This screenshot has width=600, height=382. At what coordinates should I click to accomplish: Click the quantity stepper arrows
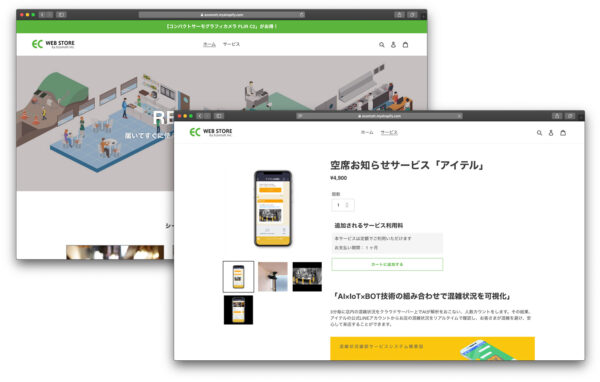tap(347, 205)
